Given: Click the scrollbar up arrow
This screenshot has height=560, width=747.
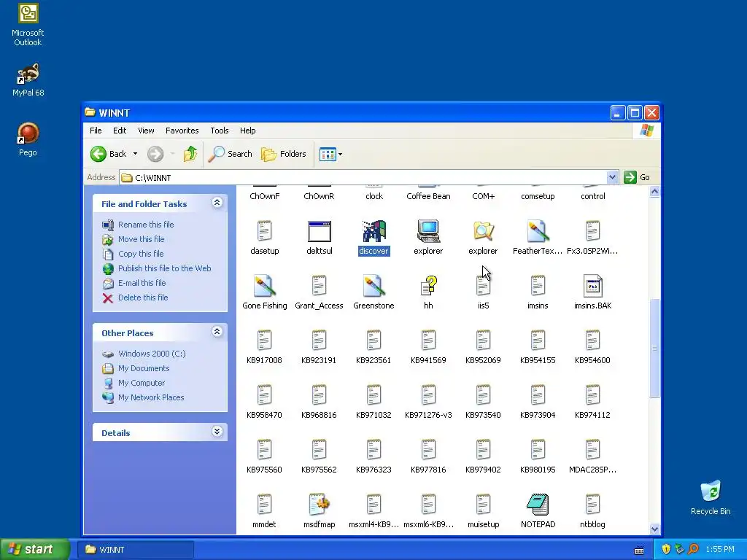Looking at the screenshot, I should tap(654, 192).
